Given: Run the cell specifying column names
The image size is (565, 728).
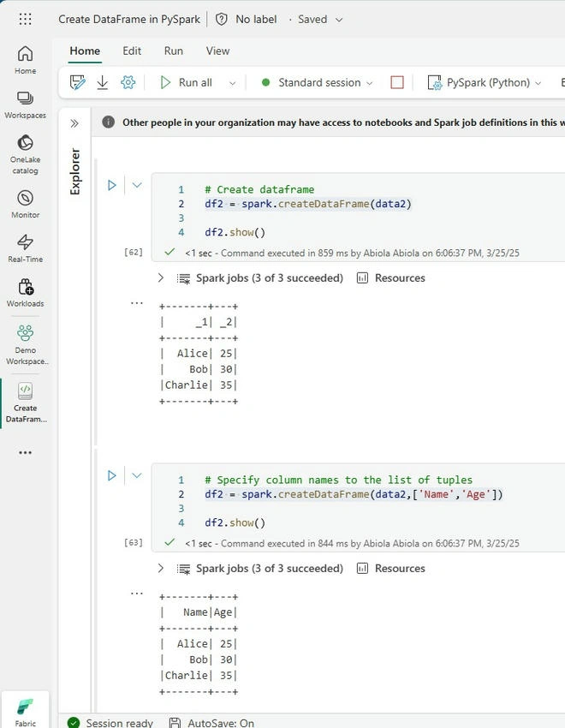Looking at the screenshot, I should tap(112, 475).
